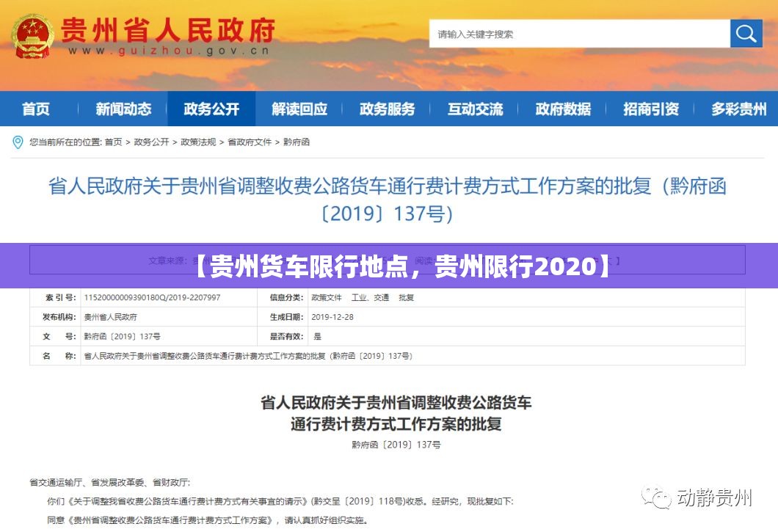
Task: Select the 信息分类 value 政策文件
Action: (x=327, y=297)
